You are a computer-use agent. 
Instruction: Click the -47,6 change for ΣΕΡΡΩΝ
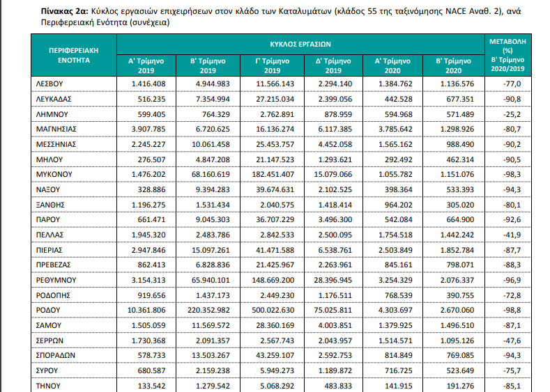tap(512, 341)
